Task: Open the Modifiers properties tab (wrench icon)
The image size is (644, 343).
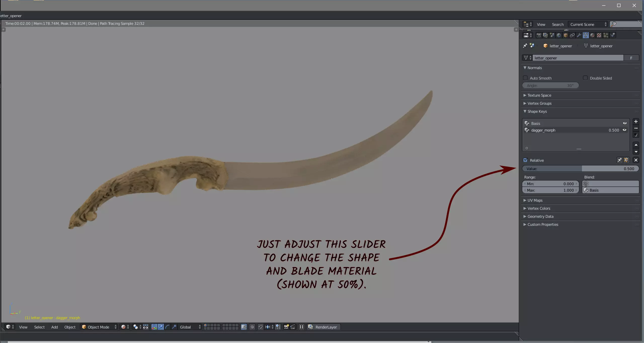Action: point(579,35)
